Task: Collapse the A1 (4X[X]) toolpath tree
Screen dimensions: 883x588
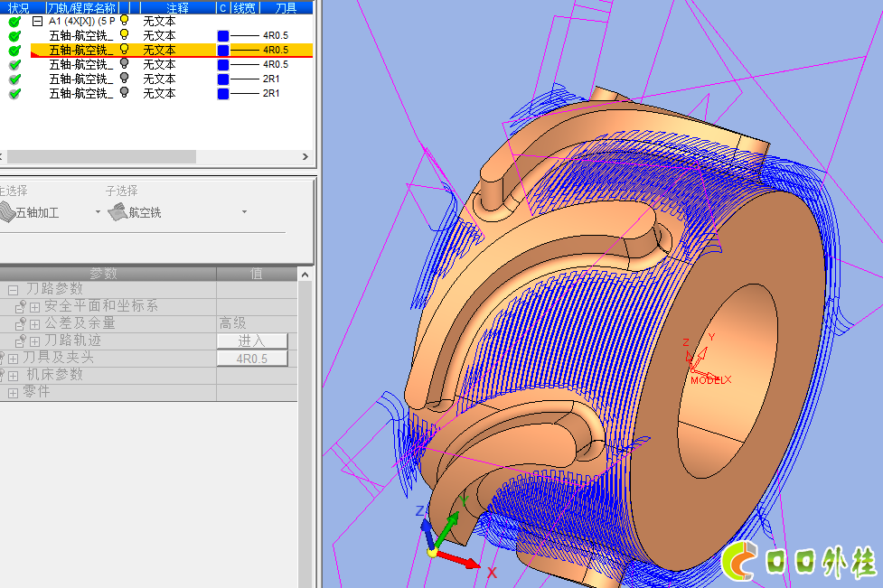Action: pyautogui.click(x=37, y=21)
